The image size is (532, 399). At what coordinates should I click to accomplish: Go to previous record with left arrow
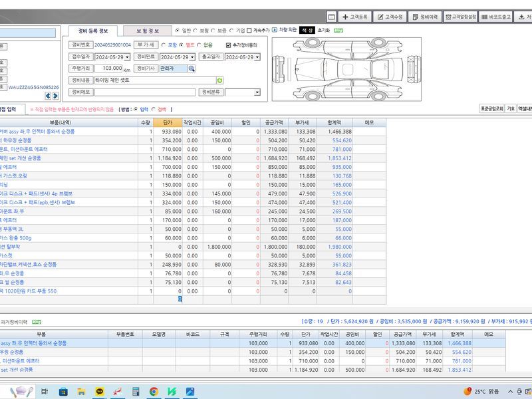48,96
